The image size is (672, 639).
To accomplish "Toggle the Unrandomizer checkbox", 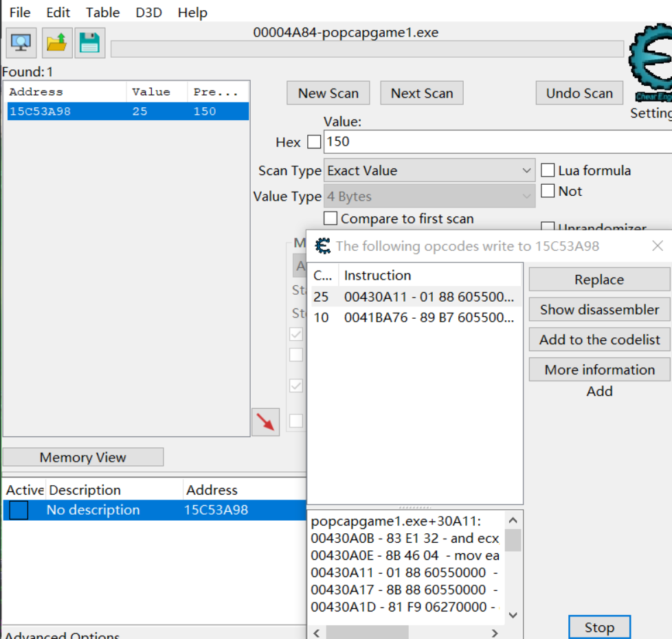I will (548, 226).
